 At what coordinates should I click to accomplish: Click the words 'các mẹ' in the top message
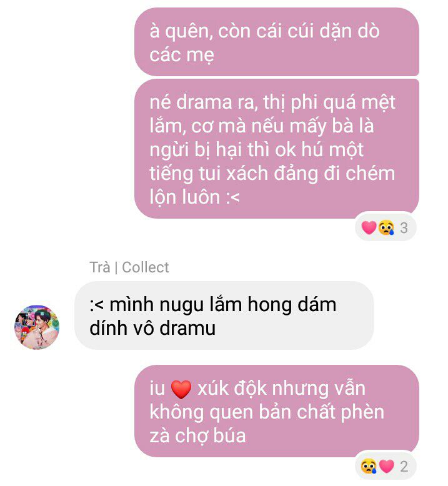pos(182,55)
